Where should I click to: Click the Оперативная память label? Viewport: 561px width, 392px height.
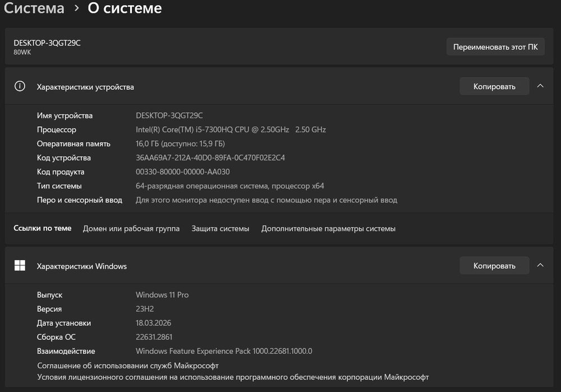pyautogui.click(x=73, y=144)
